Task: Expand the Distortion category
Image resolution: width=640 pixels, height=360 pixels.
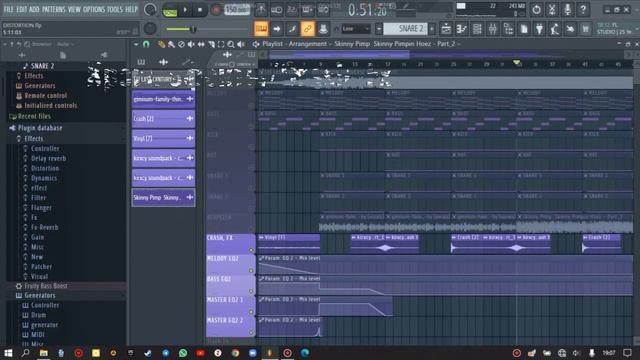Action: point(44,168)
